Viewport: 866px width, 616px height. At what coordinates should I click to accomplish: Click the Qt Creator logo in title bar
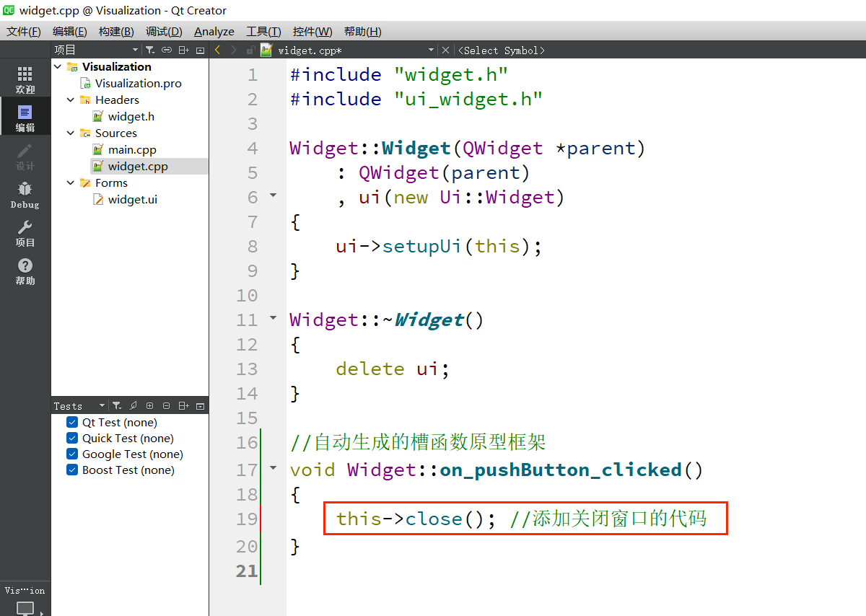9,9
